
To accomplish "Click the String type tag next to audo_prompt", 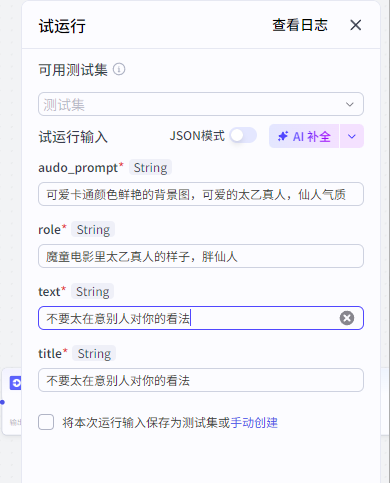I will pos(150,167).
